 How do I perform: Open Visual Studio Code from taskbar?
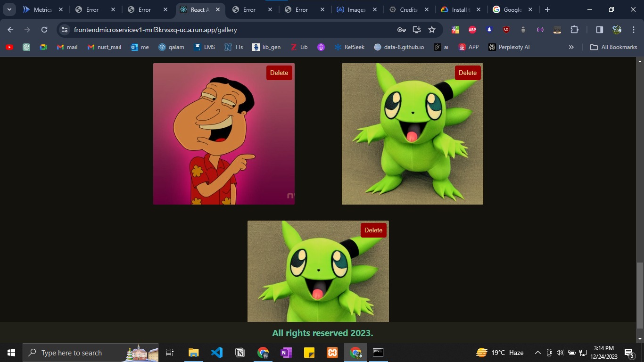(216, 353)
